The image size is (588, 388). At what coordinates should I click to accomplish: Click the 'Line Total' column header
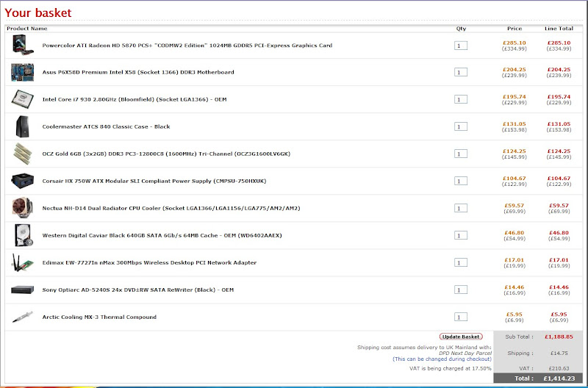(x=559, y=29)
